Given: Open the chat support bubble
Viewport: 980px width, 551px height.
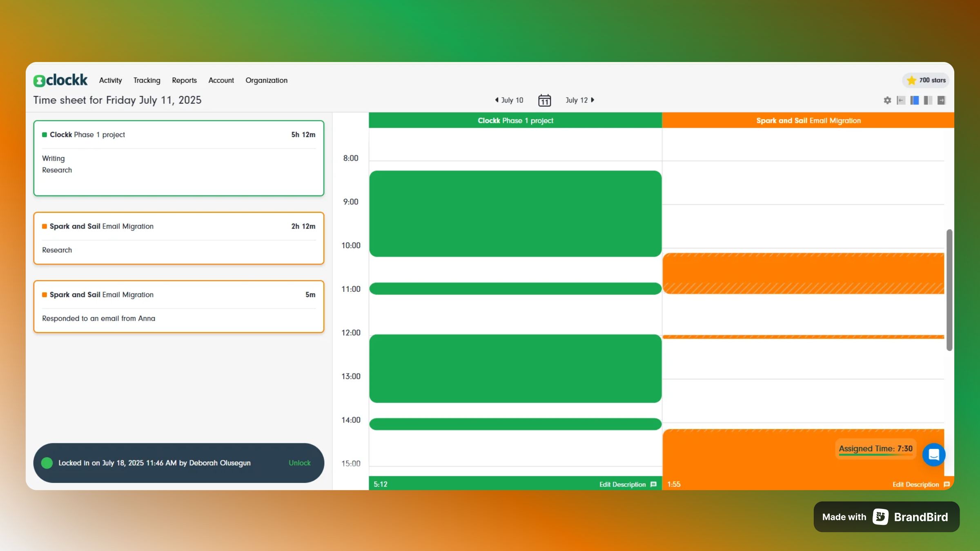Looking at the screenshot, I should 934,455.
